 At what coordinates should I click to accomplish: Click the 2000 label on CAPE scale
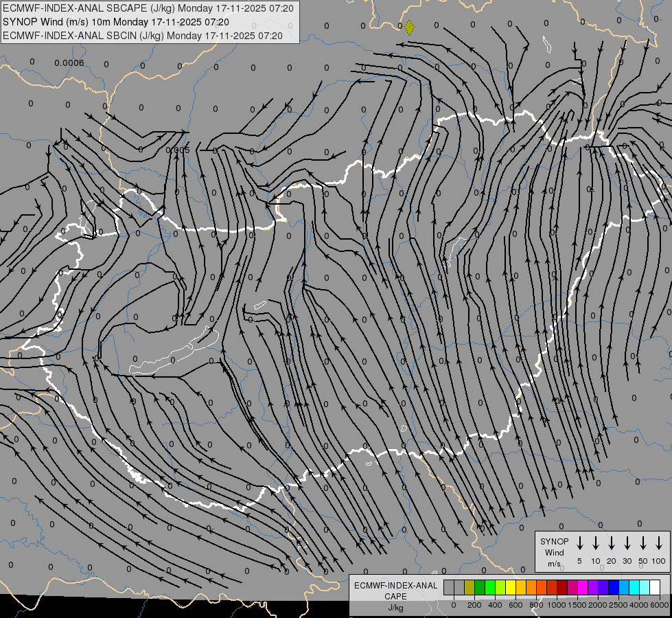[598, 605]
